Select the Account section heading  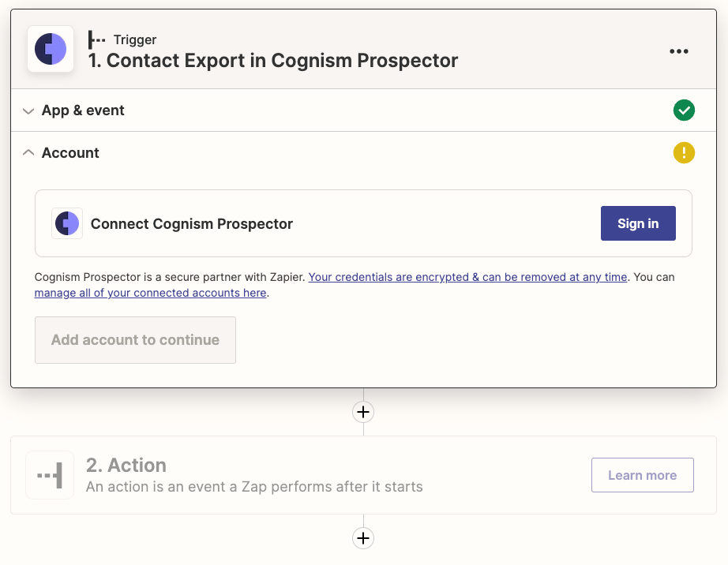[70, 153]
